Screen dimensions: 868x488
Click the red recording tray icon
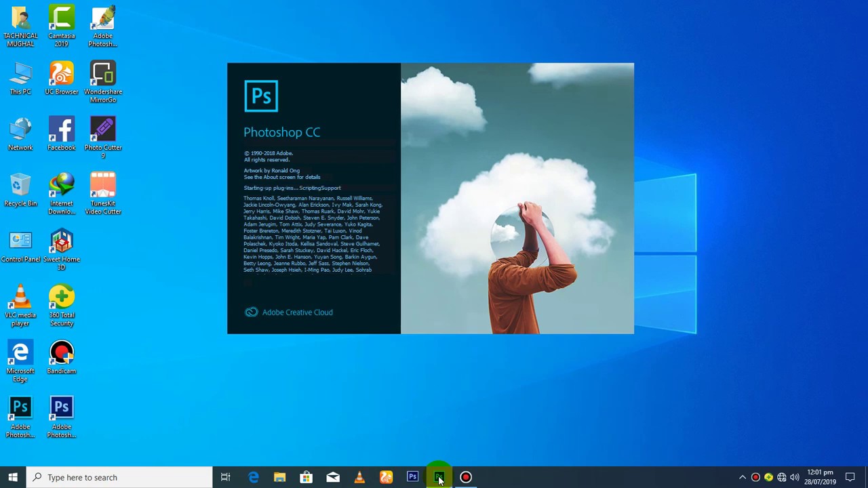pyautogui.click(x=755, y=477)
